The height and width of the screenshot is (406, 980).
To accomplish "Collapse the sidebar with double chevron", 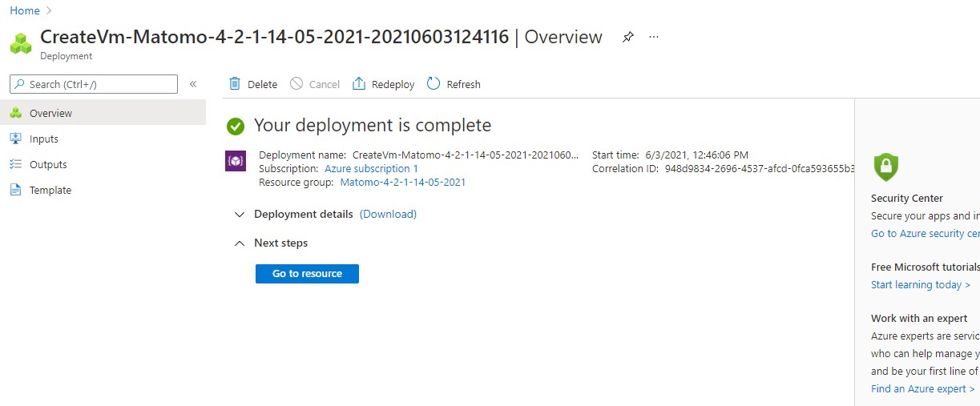I will 193,84.
